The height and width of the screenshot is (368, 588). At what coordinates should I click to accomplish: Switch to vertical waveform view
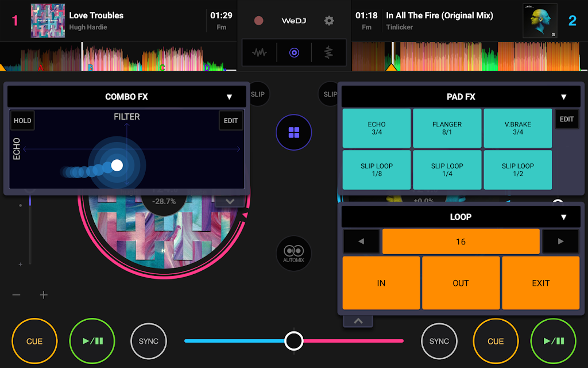(328, 53)
